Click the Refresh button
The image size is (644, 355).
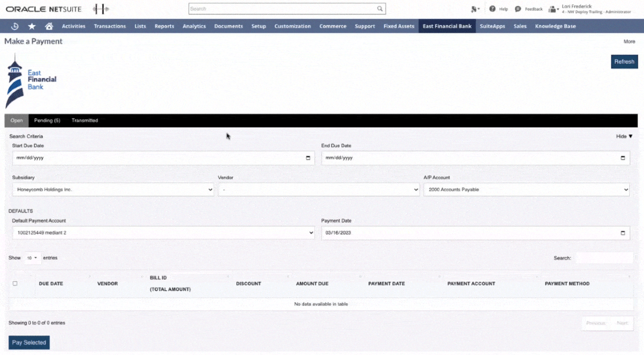tap(624, 62)
